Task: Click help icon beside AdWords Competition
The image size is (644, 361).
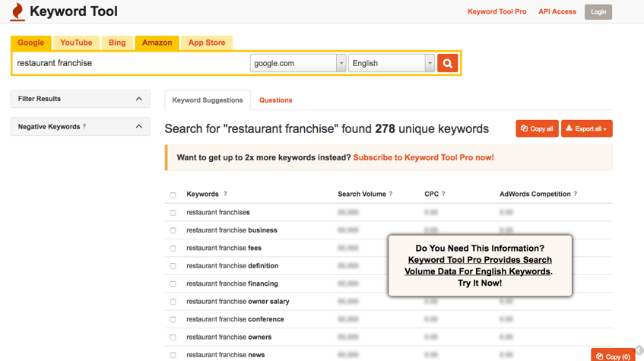Action: pos(575,195)
